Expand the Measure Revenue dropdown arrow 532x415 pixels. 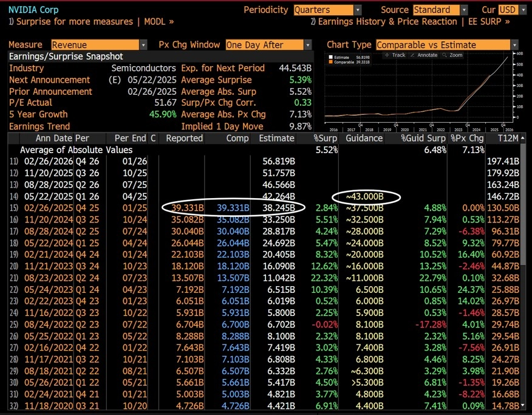[143, 45]
